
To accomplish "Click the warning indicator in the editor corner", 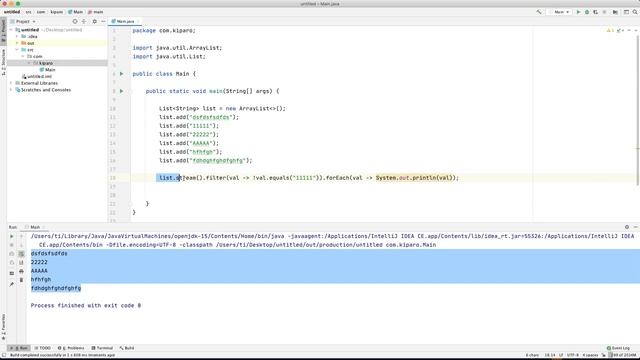I will pyautogui.click(x=610, y=31).
